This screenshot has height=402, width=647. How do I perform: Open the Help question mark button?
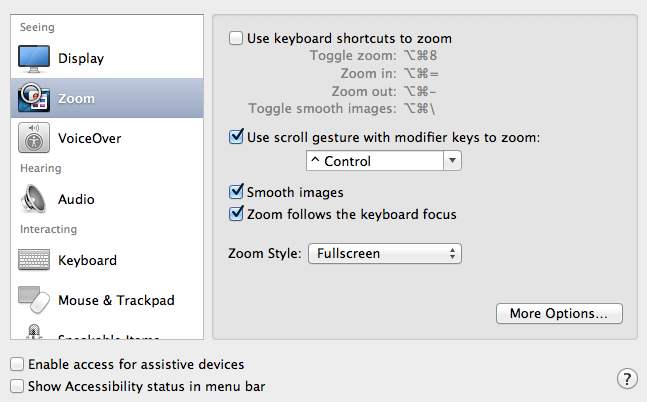click(x=627, y=378)
